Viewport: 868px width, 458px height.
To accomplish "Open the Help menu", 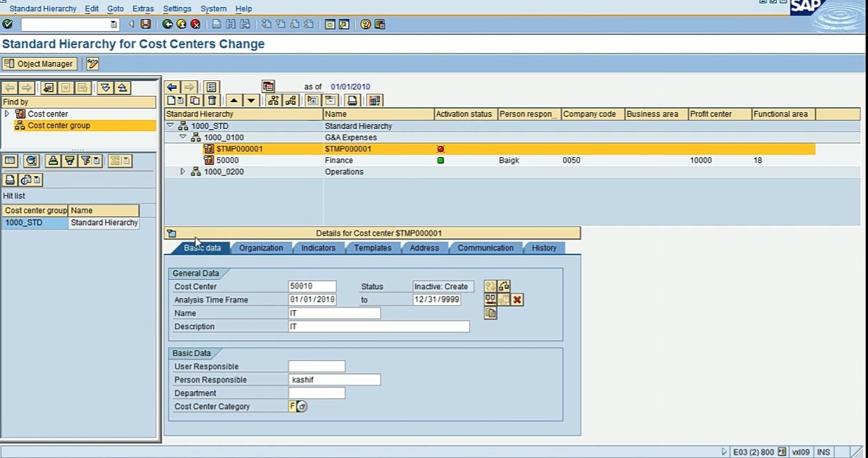I will tap(244, 8).
